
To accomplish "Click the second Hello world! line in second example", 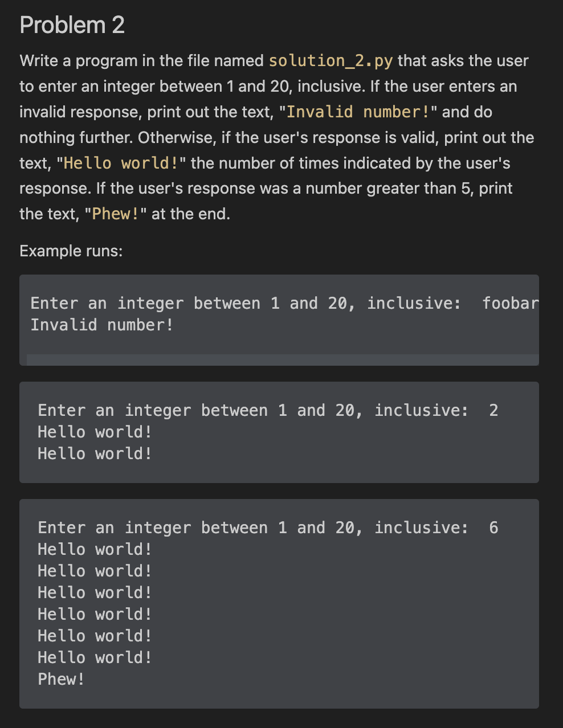I will [x=95, y=453].
